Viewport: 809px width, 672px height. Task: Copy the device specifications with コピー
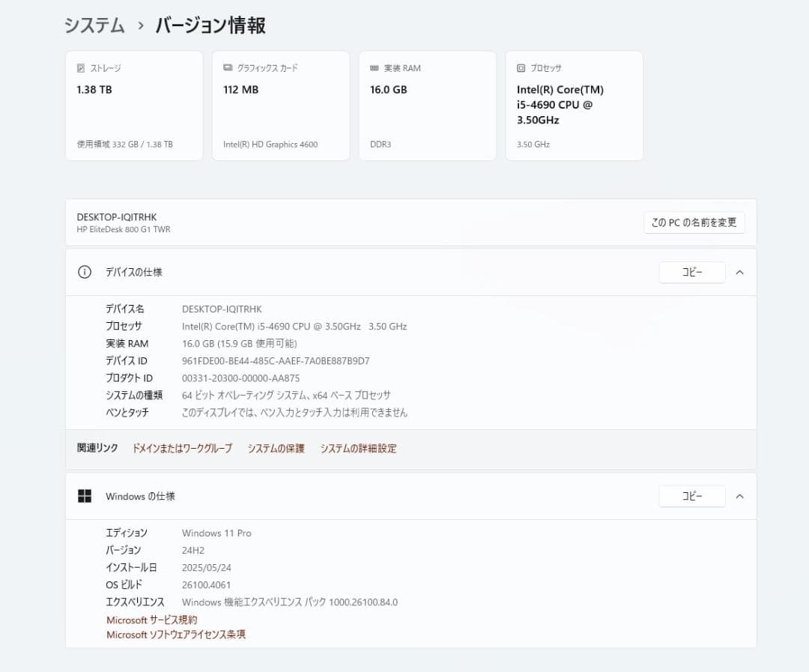click(692, 272)
